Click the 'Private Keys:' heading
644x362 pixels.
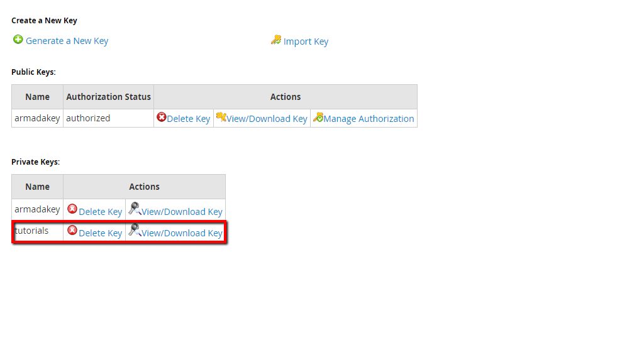tap(36, 162)
